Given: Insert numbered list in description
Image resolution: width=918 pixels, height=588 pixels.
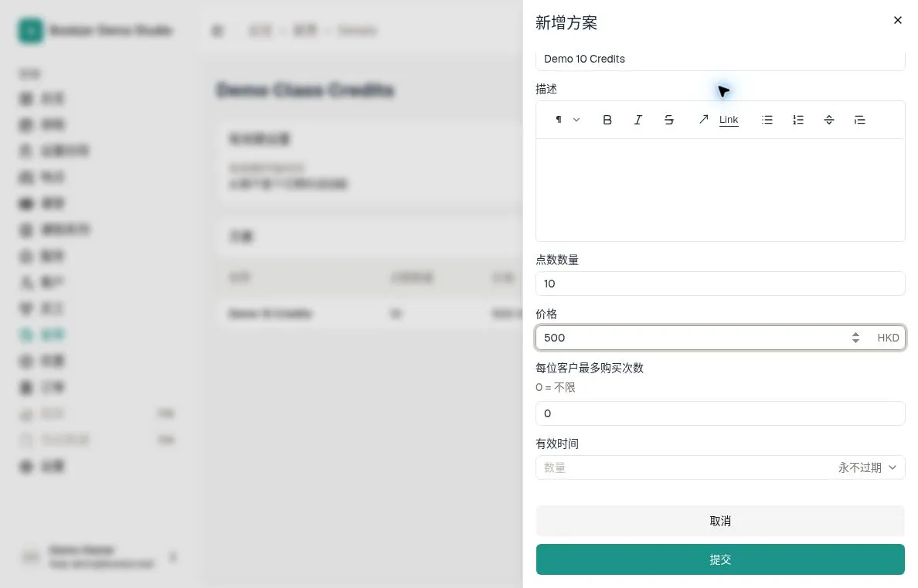Looking at the screenshot, I should point(798,120).
